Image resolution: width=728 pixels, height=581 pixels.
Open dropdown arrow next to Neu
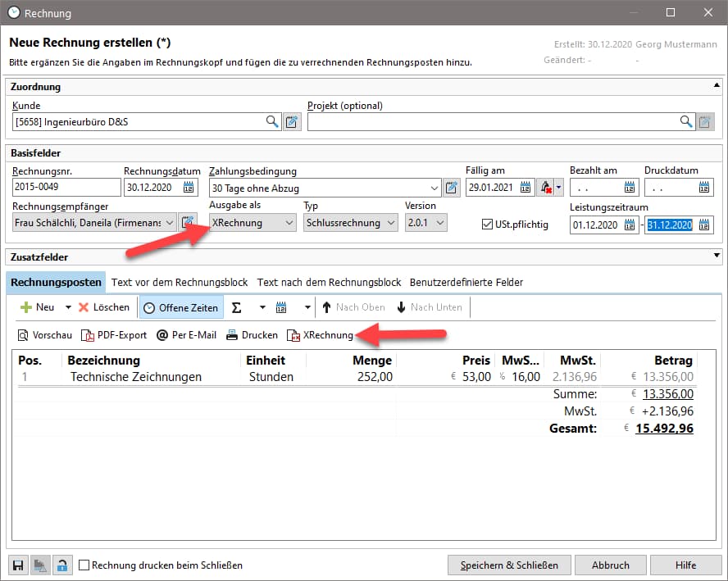click(68, 307)
